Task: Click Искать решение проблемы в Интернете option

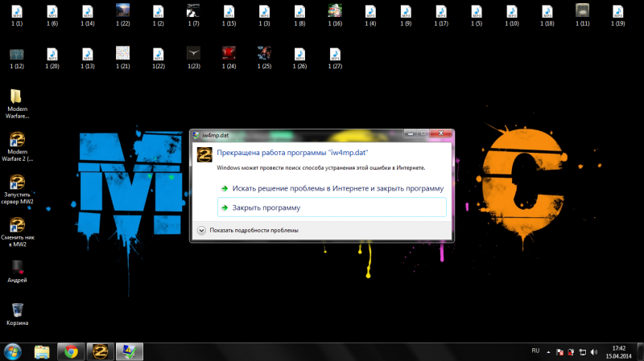Action: coord(332,188)
